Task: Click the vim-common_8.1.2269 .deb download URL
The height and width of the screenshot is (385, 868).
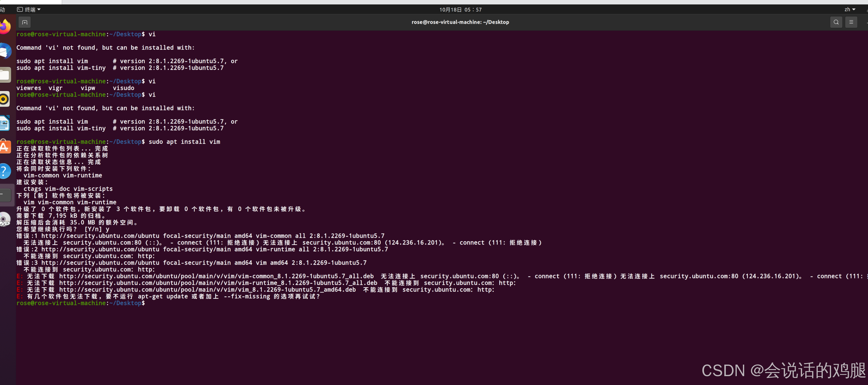Action: (216, 276)
